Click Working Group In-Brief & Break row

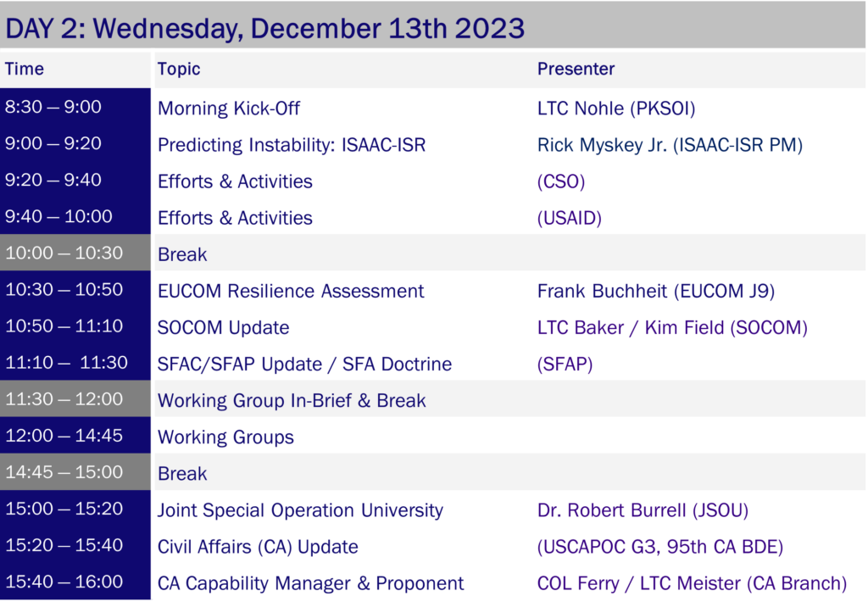433,399
